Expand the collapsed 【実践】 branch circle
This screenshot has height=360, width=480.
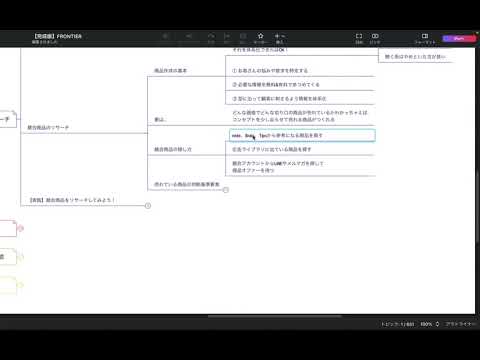click(x=148, y=206)
